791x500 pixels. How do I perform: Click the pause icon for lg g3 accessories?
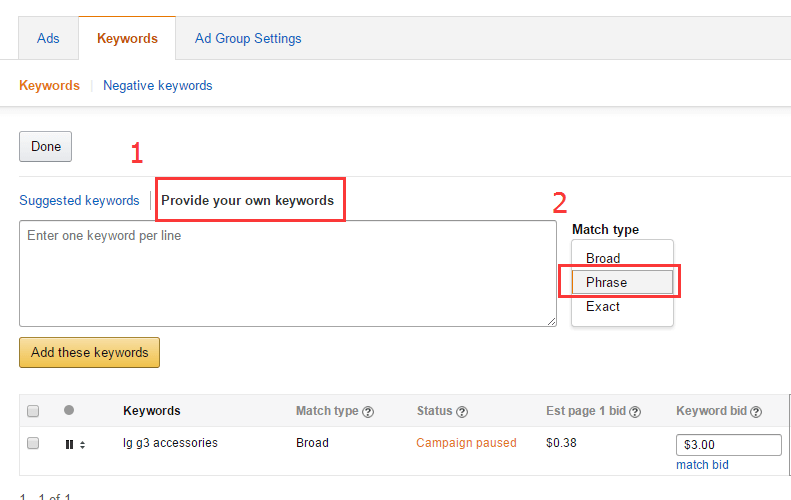69,444
